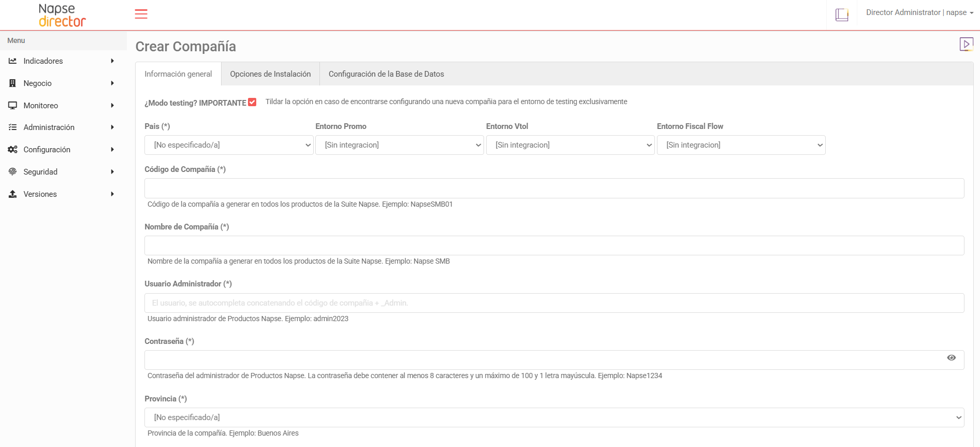
Task: Open Configuración de la Base de Datos tab
Action: [386, 74]
